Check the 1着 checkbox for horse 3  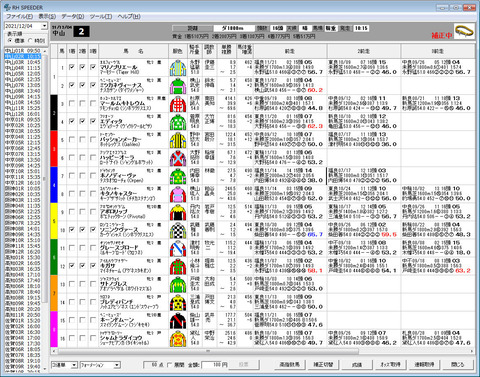click(x=71, y=103)
